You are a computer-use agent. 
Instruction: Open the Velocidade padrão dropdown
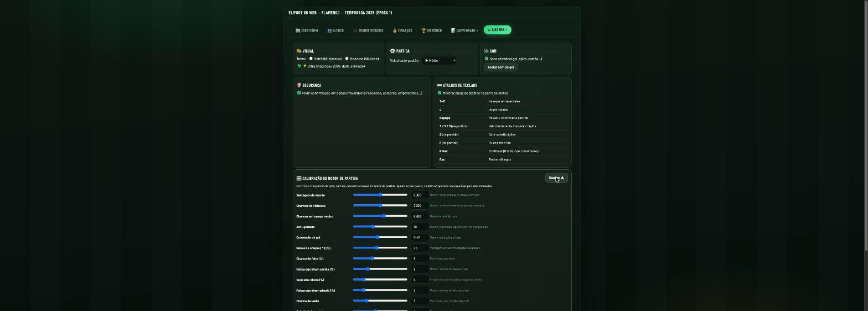[439, 60]
